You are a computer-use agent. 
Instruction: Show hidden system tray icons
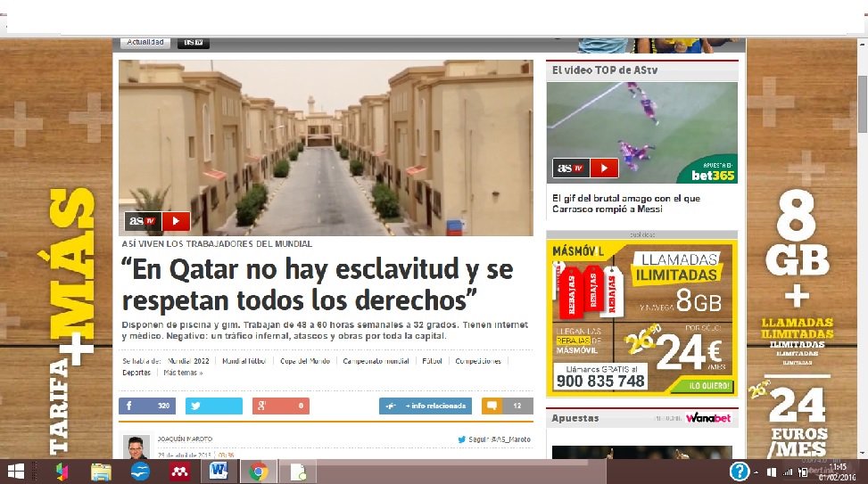pos(756,472)
